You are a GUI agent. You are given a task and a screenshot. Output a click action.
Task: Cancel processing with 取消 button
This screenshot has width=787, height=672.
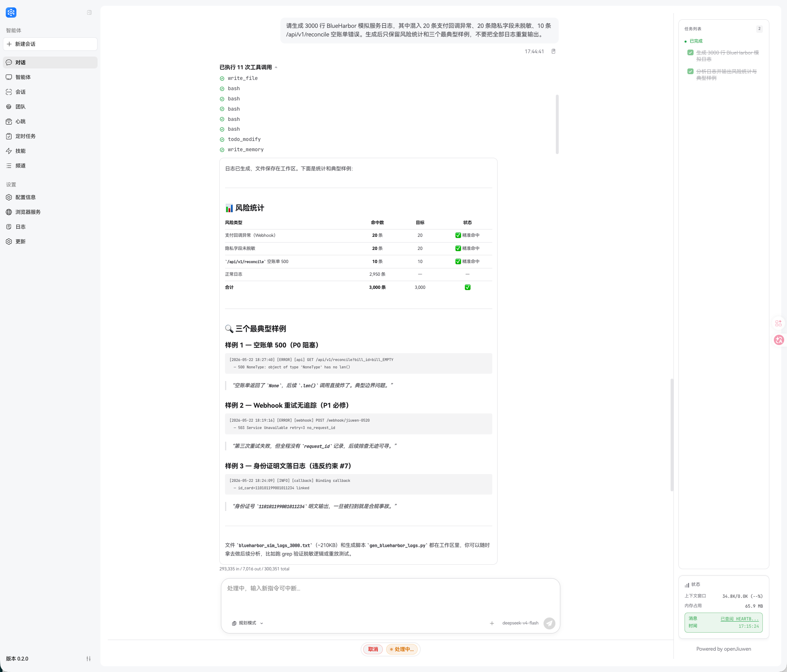point(373,649)
